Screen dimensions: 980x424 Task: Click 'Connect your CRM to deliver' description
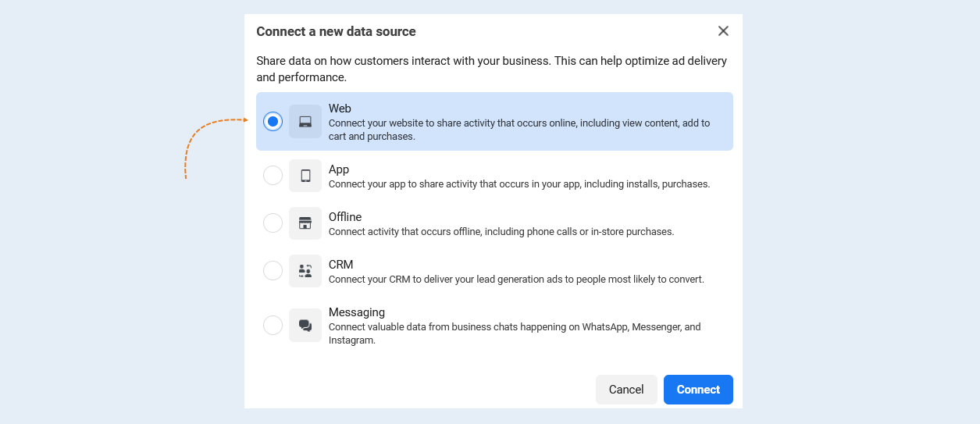516,280
